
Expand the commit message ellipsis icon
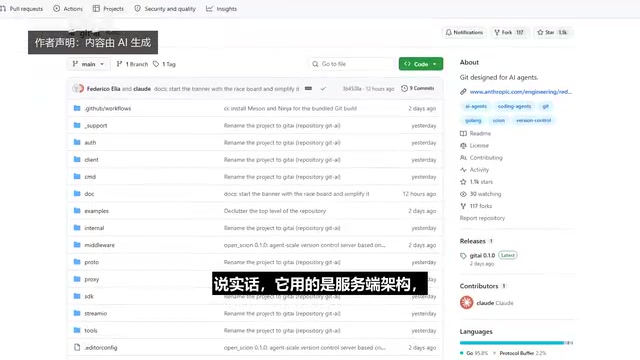(x=309, y=89)
